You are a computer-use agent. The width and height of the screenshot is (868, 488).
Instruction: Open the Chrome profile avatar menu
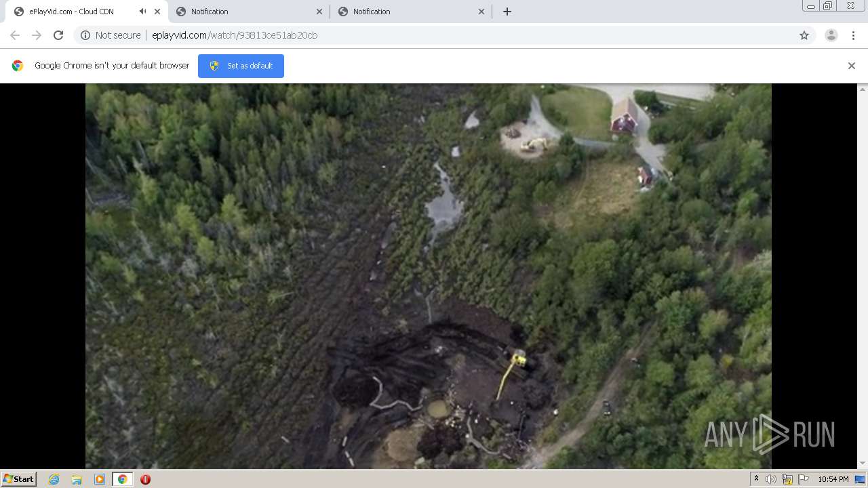[x=831, y=35]
